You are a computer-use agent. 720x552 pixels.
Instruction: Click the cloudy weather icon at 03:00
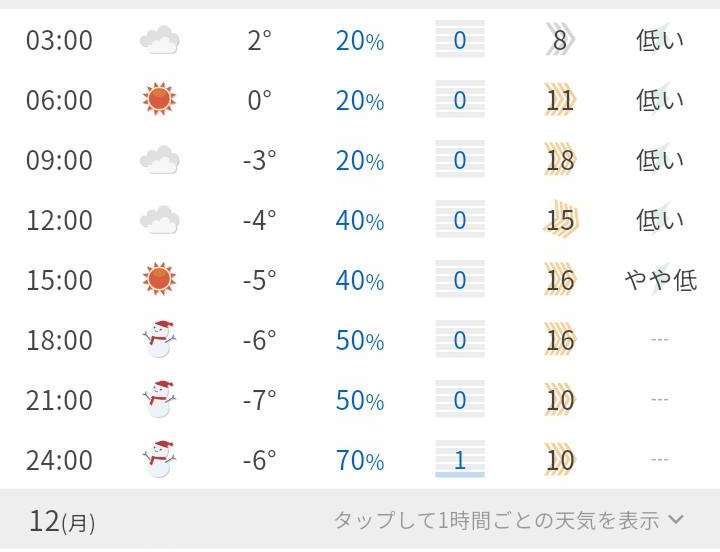point(160,41)
